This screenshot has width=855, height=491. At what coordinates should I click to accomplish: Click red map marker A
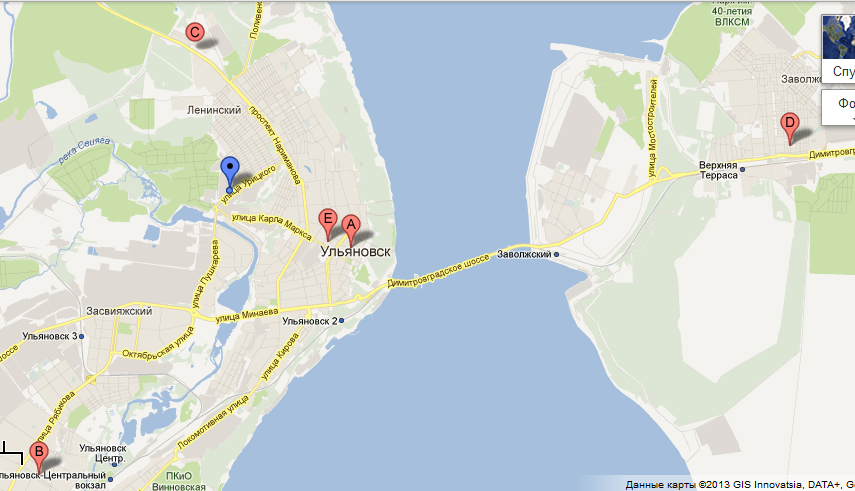351,230
